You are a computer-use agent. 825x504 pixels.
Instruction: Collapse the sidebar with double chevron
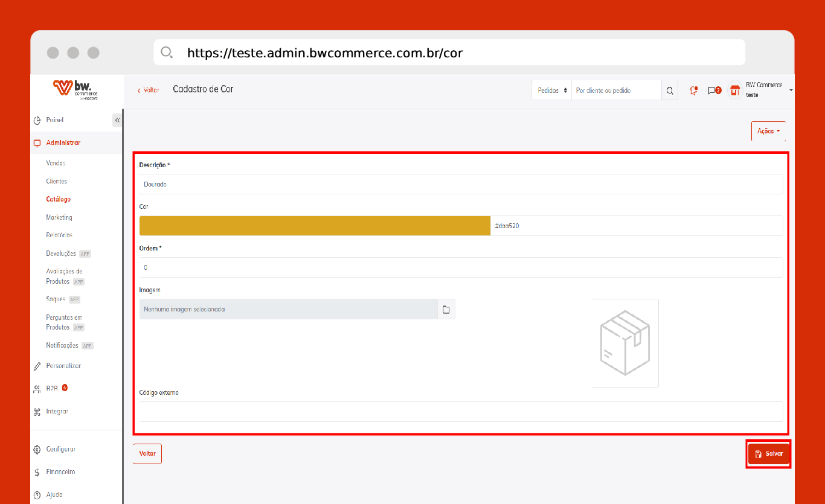117,120
